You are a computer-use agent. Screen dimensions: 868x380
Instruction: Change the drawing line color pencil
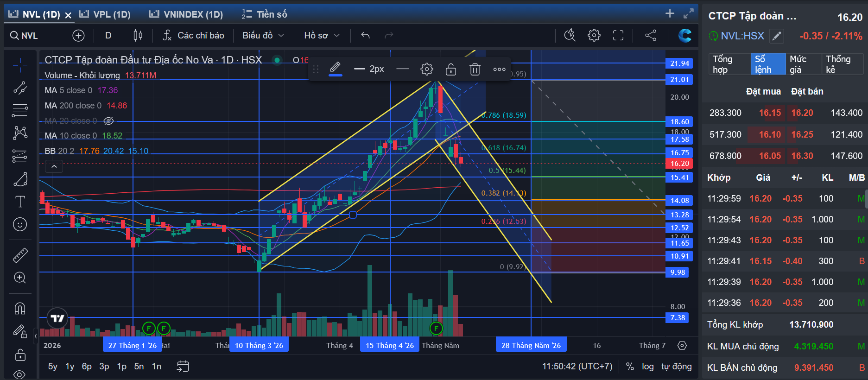pos(336,70)
